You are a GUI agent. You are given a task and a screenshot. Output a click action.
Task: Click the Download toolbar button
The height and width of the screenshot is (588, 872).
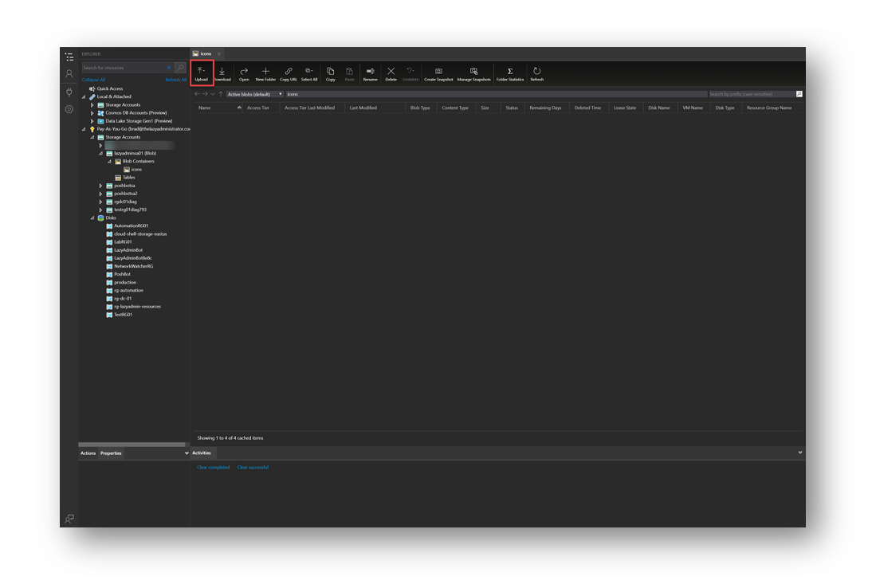222,73
